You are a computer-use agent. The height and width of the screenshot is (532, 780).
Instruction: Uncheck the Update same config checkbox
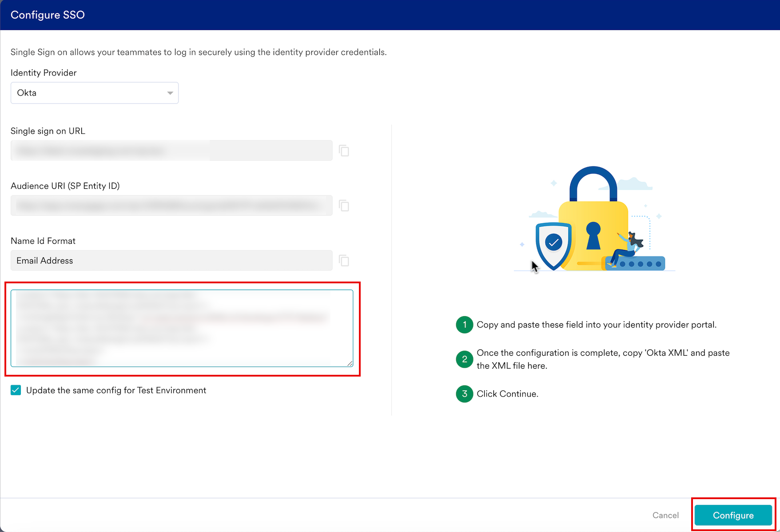pos(16,390)
